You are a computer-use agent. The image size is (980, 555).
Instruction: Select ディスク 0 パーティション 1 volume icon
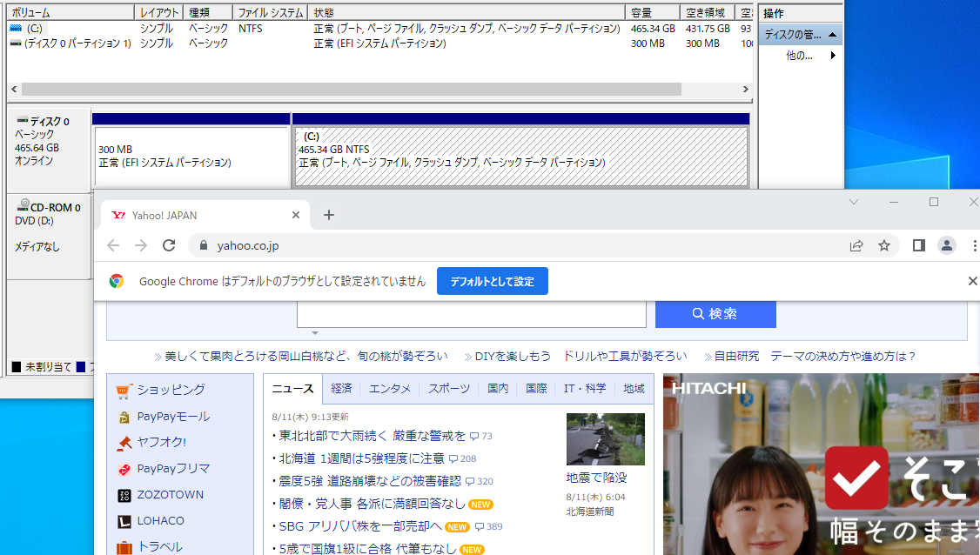(x=16, y=43)
